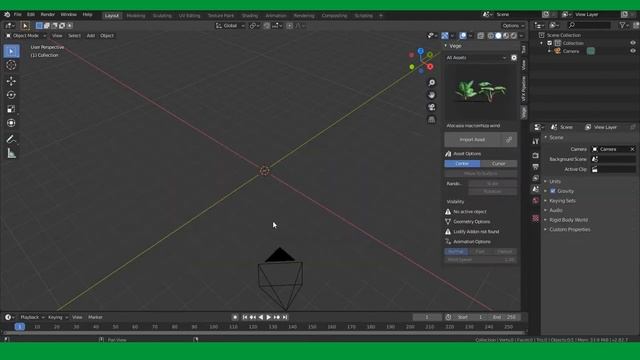The width and height of the screenshot is (640, 360).
Task: Toggle Collection exclude checkbox in outliner
Action: pos(549,43)
